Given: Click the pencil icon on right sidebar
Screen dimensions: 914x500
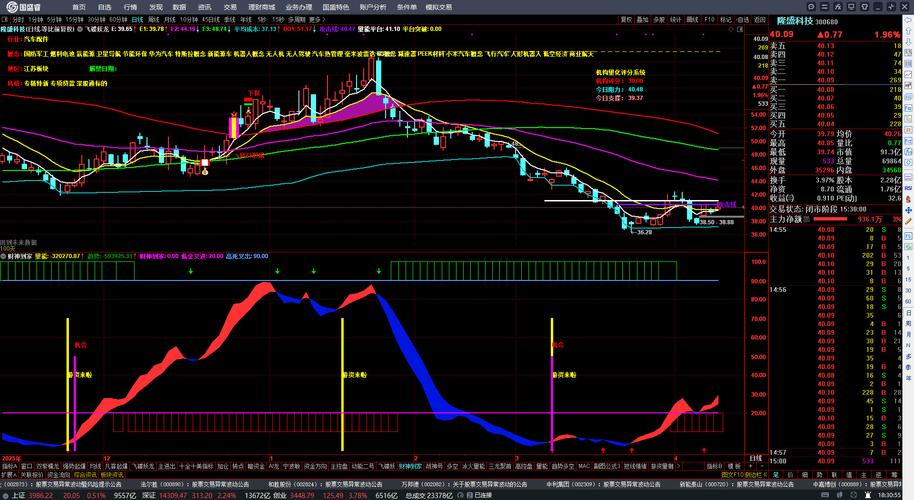Looking at the screenshot, I should coord(908,220).
